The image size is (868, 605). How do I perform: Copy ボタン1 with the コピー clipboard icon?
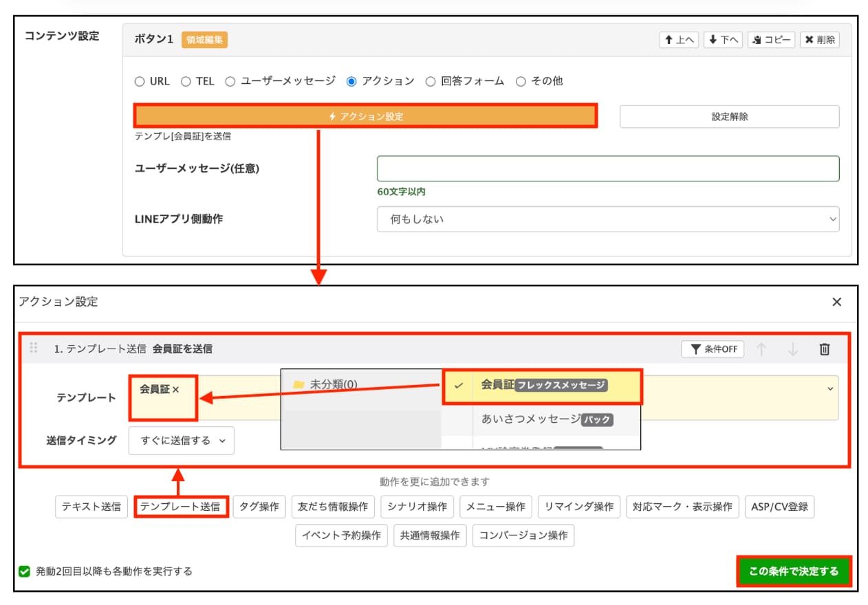point(771,39)
